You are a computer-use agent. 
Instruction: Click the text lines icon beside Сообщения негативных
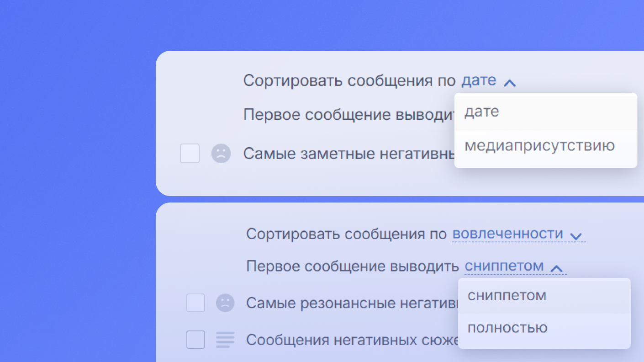(225, 340)
